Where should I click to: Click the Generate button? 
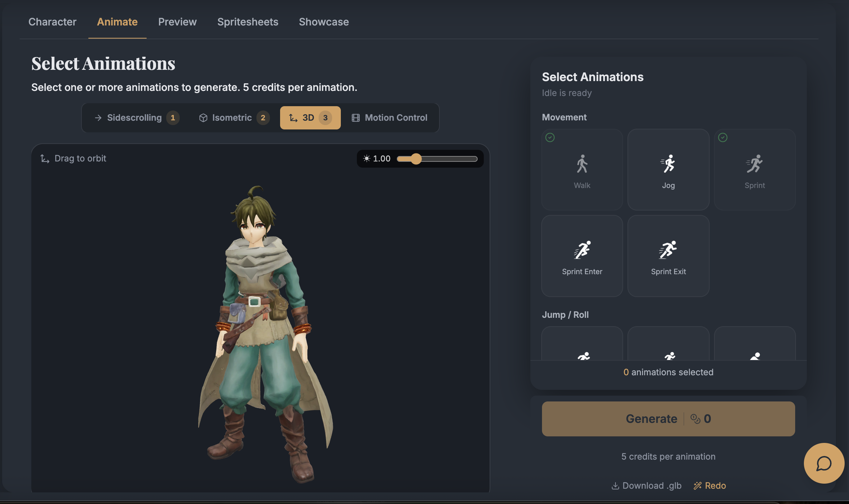coord(668,419)
